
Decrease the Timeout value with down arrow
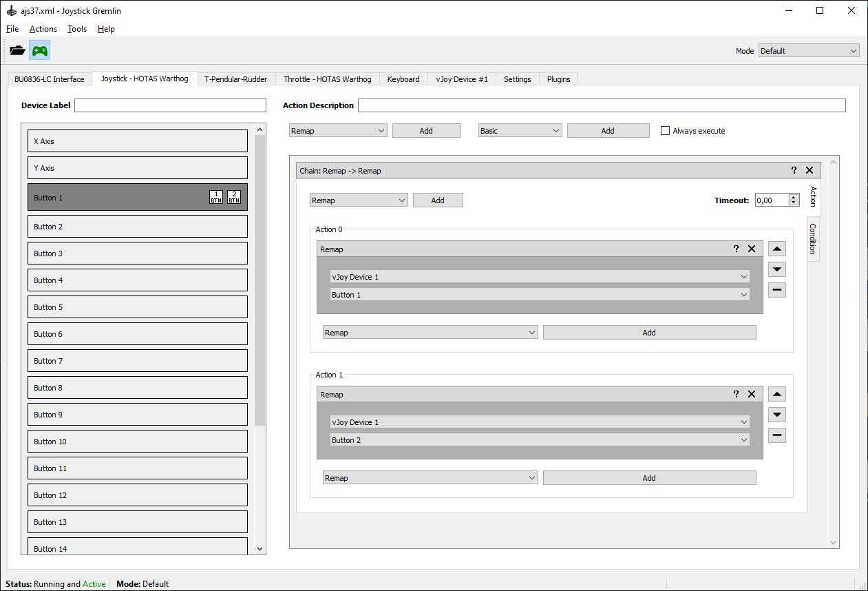(x=794, y=203)
